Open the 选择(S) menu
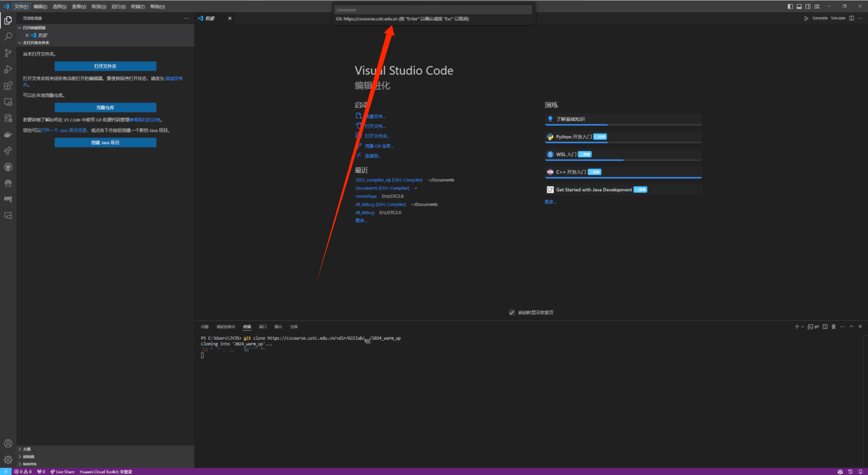 [x=60, y=6]
